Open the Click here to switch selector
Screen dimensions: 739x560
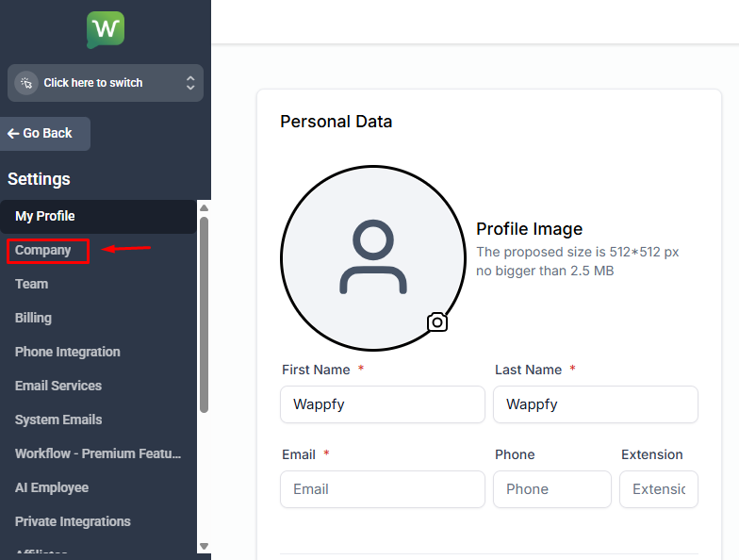106,83
